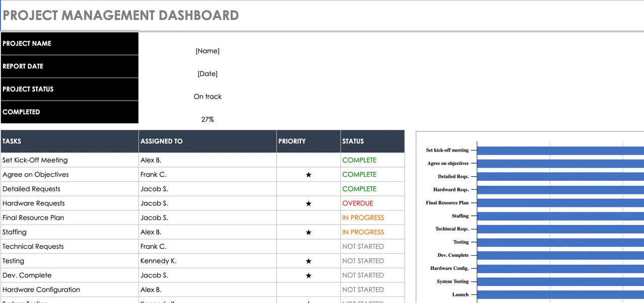Select the [Date] placeholder cell
Viewport: 644px width, 303px height.
207,73
